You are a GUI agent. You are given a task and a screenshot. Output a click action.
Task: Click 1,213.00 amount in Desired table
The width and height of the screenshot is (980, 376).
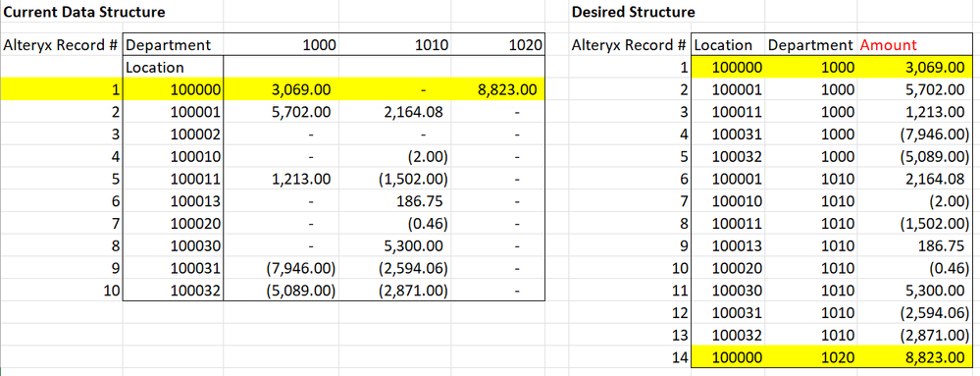(x=934, y=112)
